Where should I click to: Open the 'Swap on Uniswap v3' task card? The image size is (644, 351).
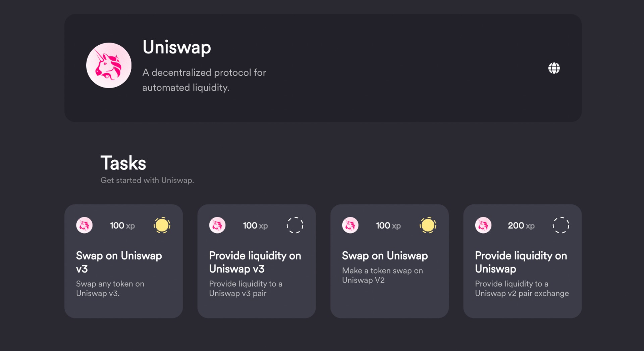pos(123,261)
